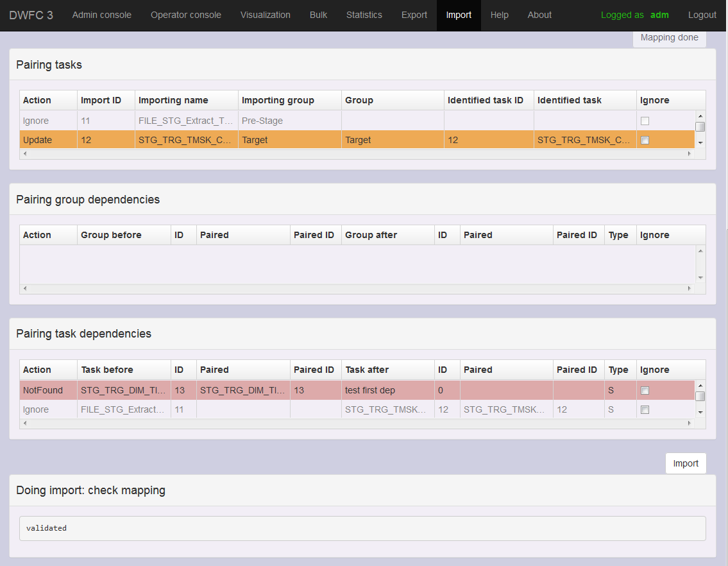
Task: Click scroll-up arrow in Pairing group dependencies table
Action: (700, 251)
